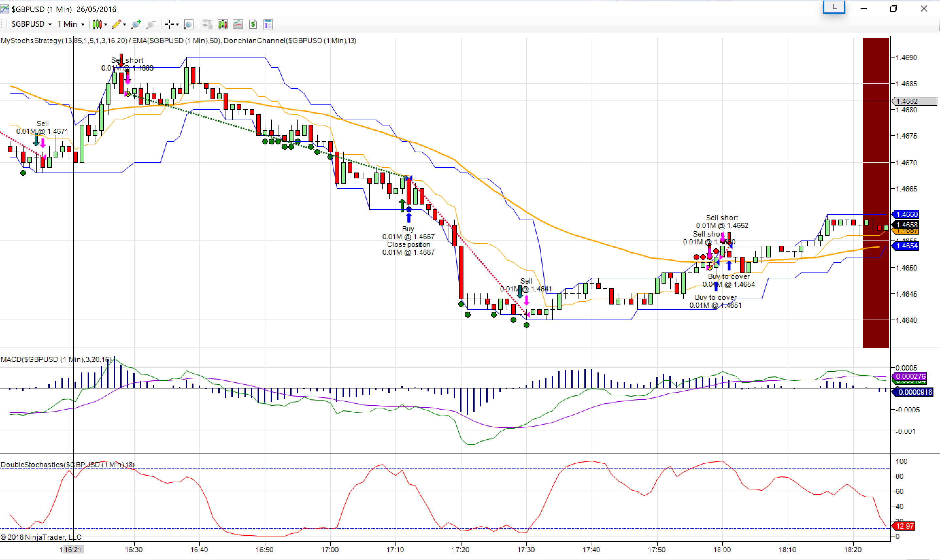
Task: Expand the crosshair cursor dropdown arrow
Action: pos(177,25)
